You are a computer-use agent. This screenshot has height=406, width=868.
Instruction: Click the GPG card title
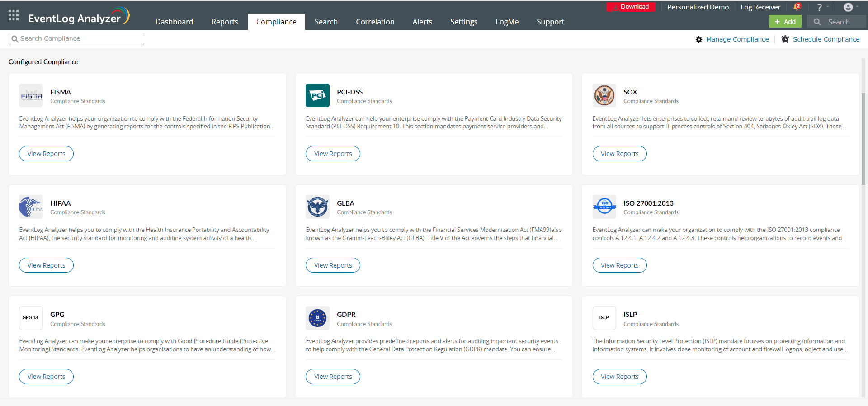point(57,315)
